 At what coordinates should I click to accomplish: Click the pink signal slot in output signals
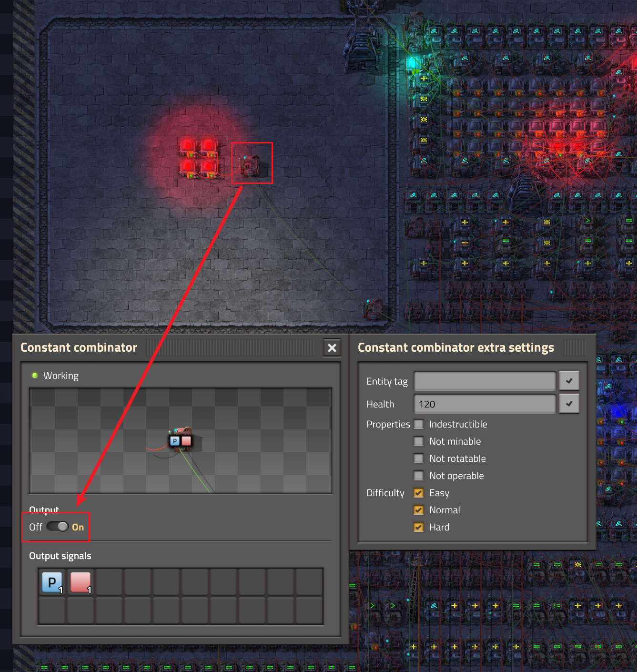pyautogui.click(x=81, y=582)
